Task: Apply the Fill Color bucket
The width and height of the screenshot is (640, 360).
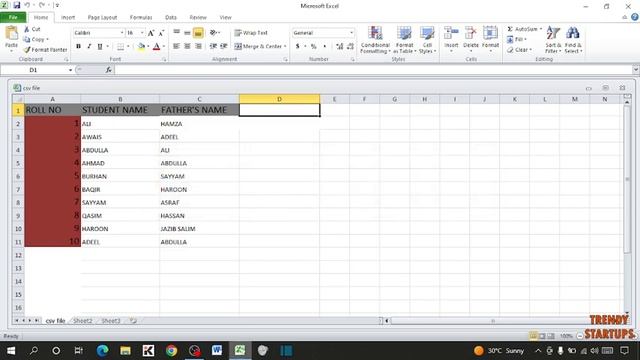Action: coord(141,47)
